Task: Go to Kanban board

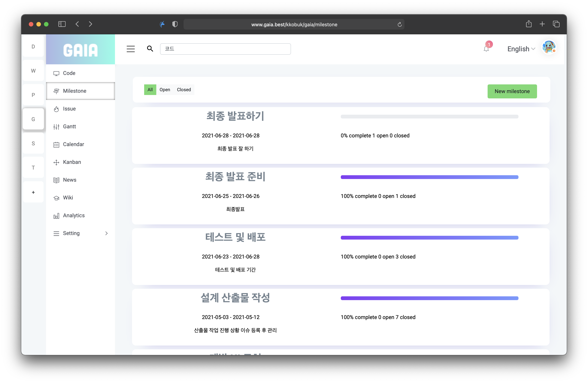Action: point(72,162)
